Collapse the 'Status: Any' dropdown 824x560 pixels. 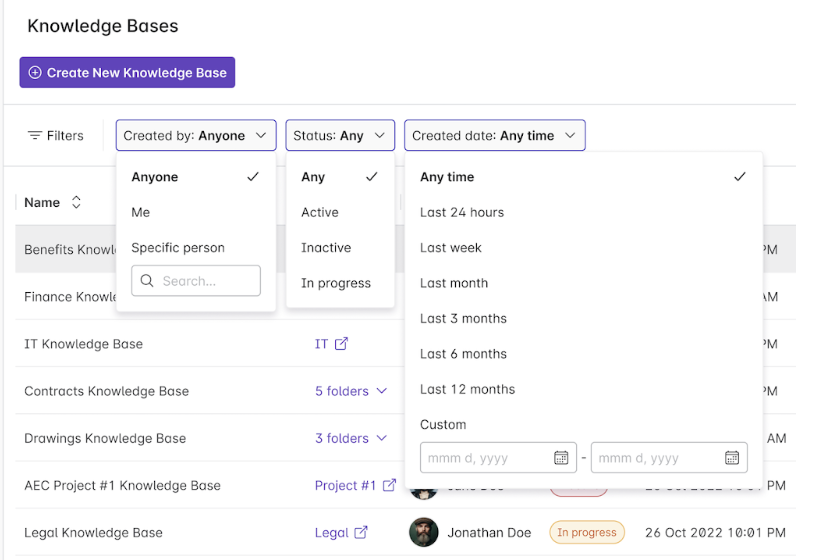[x=340, y=136]
